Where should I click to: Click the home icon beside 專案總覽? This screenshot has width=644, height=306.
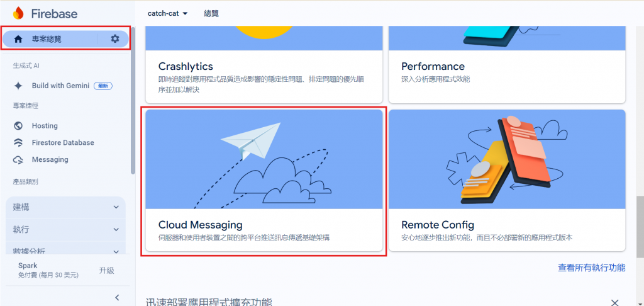(x=18, y=39)
